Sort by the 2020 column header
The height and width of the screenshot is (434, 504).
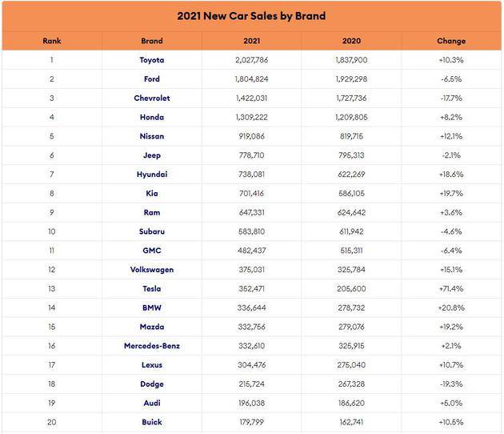[x=351, y=41]
